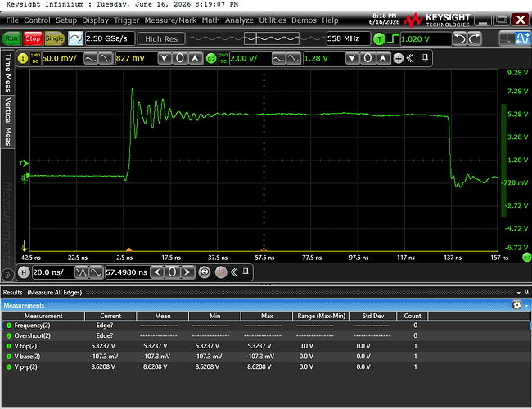The width and height of the screenshot is (532, 409).
Task: Click the 2.50 GSa/s sample rate field
Action: [110, 38]
